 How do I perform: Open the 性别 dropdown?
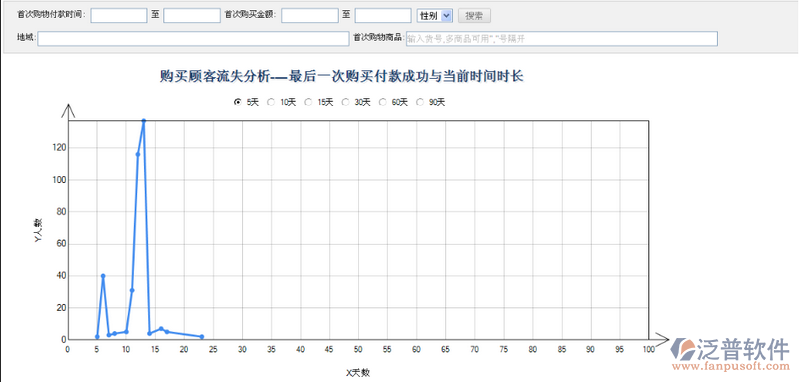click(x=435, y=16)
